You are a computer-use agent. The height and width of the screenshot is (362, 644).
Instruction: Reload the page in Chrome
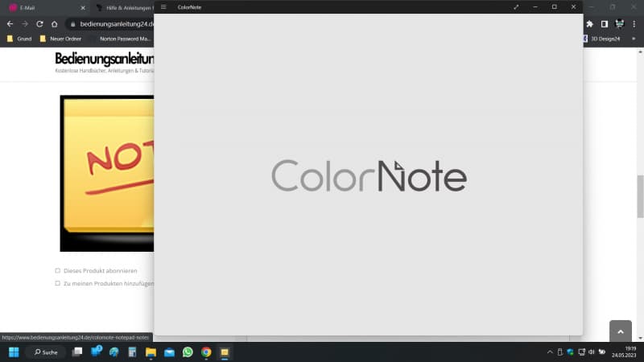(x=39, y=24)
